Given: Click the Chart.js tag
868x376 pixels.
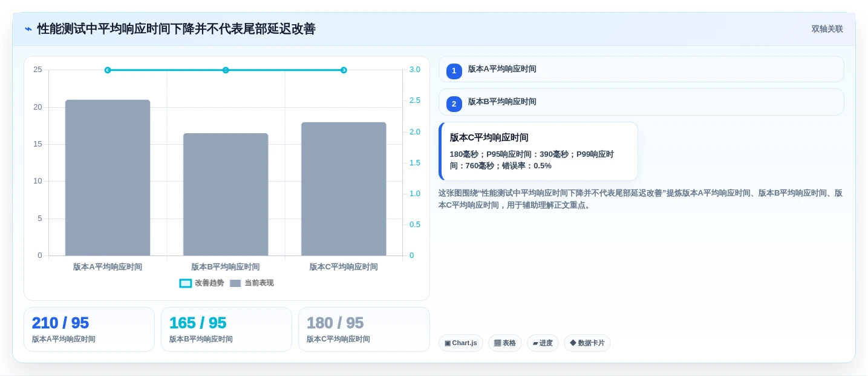Looking at the screenshot, I should click(461, 343).
